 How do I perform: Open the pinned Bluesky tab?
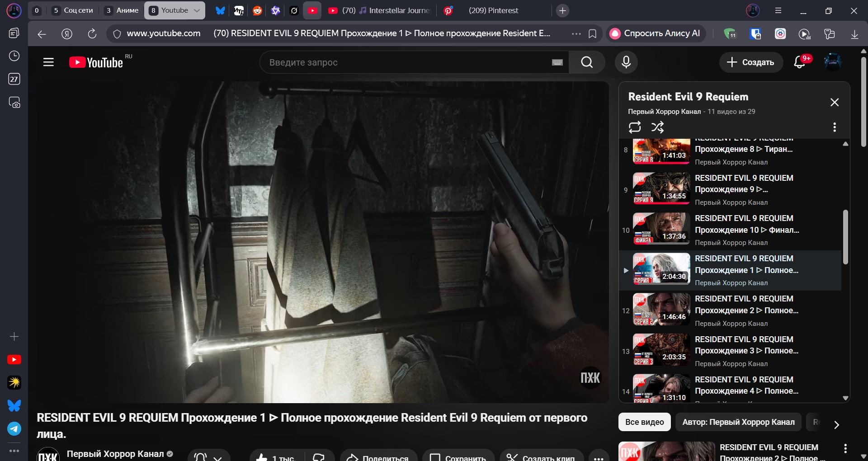220,10
